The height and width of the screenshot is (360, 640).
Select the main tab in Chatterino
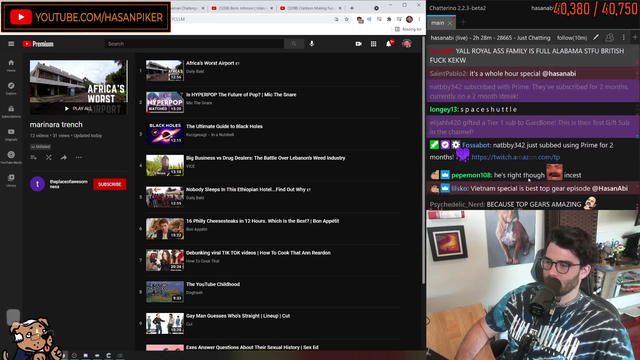coord(438,23)
